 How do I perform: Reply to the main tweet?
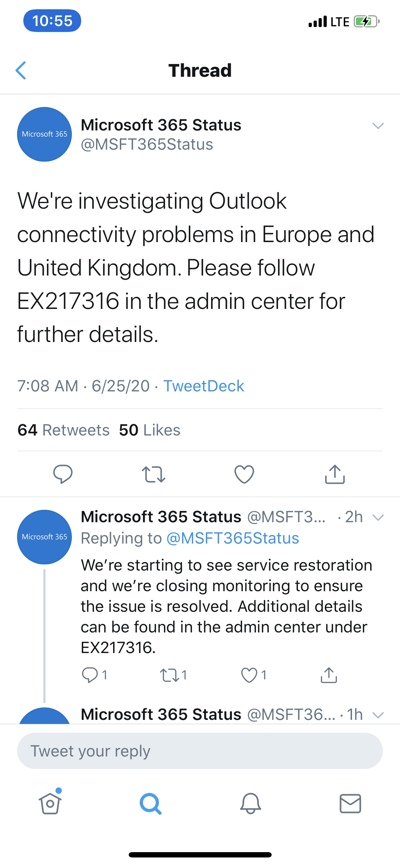63,474
